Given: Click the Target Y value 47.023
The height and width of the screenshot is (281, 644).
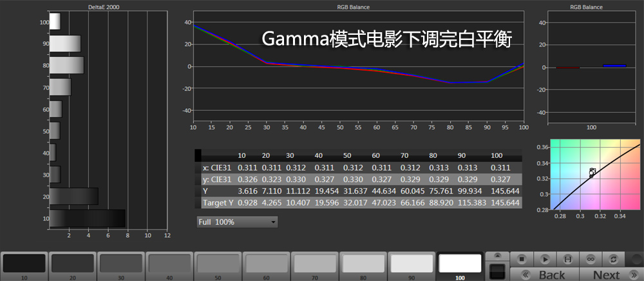Looking at the screenshot, I should 384,202.
